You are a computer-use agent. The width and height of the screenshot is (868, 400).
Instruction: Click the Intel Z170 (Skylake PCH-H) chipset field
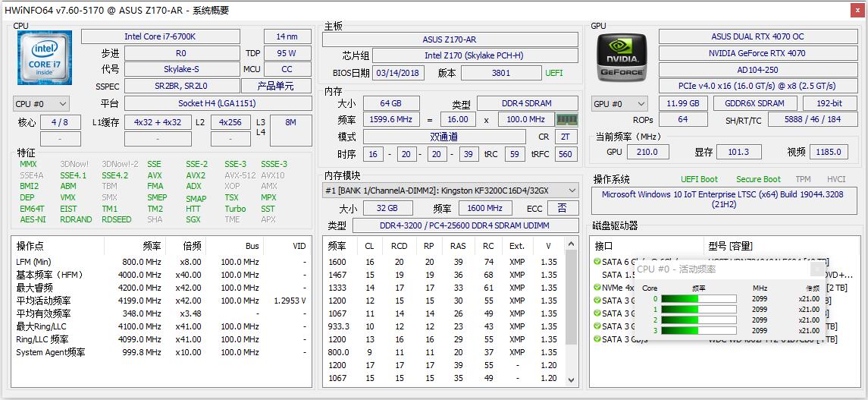click(475, 56)
